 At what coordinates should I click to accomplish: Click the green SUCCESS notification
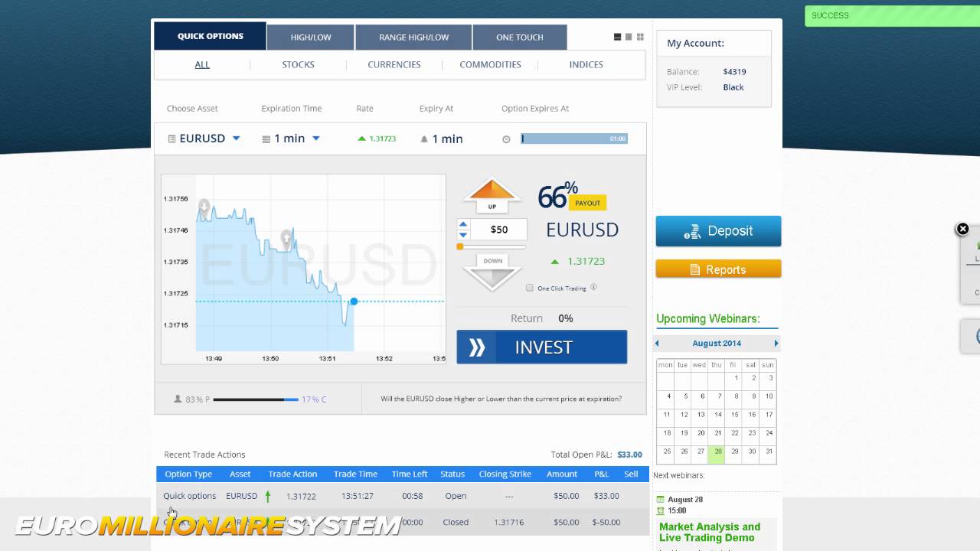pos(892,16)
